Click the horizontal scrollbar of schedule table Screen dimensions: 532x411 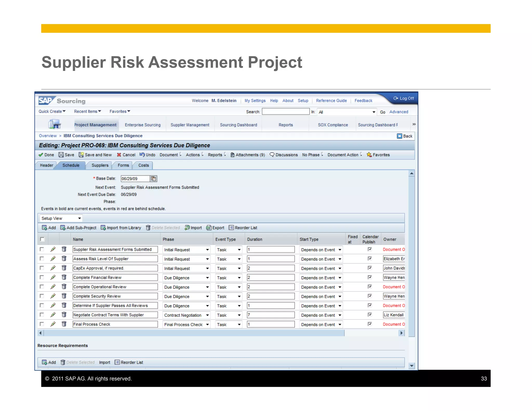pos(194,333)
